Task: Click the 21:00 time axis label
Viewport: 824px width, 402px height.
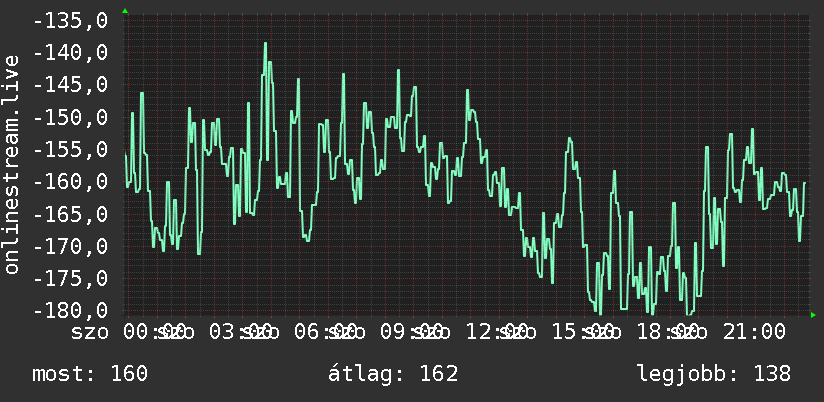Action: coord(754,332)
